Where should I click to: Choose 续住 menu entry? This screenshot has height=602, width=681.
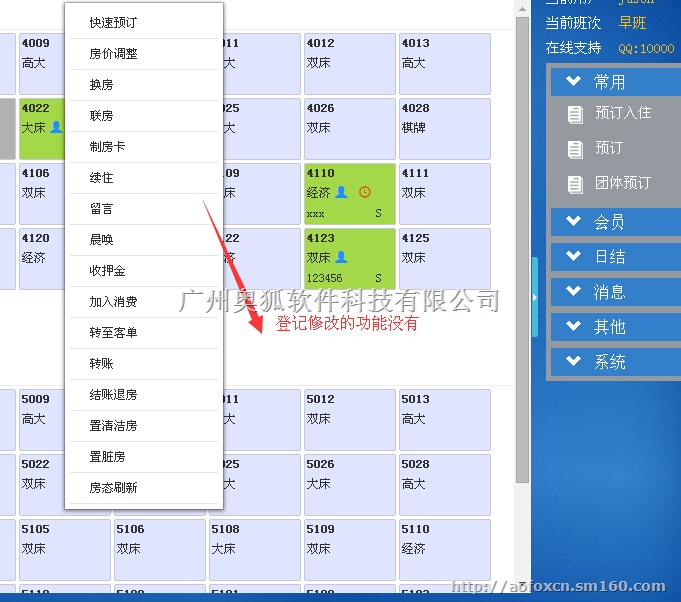click(144, 178)
